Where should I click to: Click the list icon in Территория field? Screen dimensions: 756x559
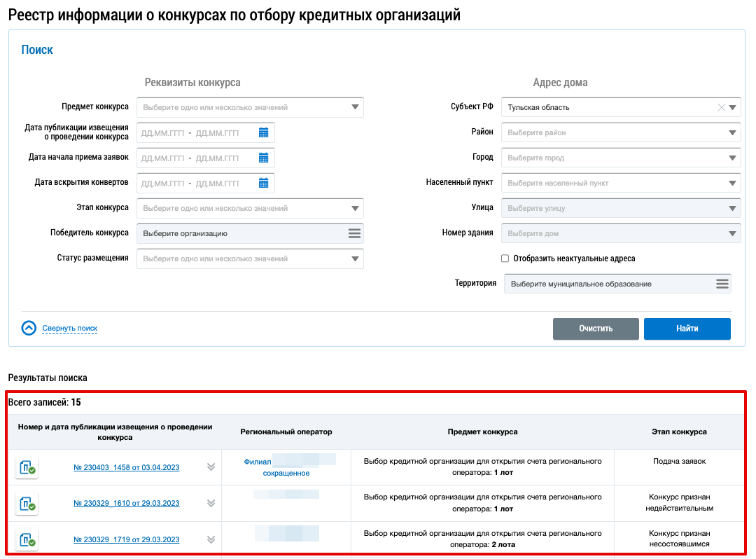click(x=722, y=284)
